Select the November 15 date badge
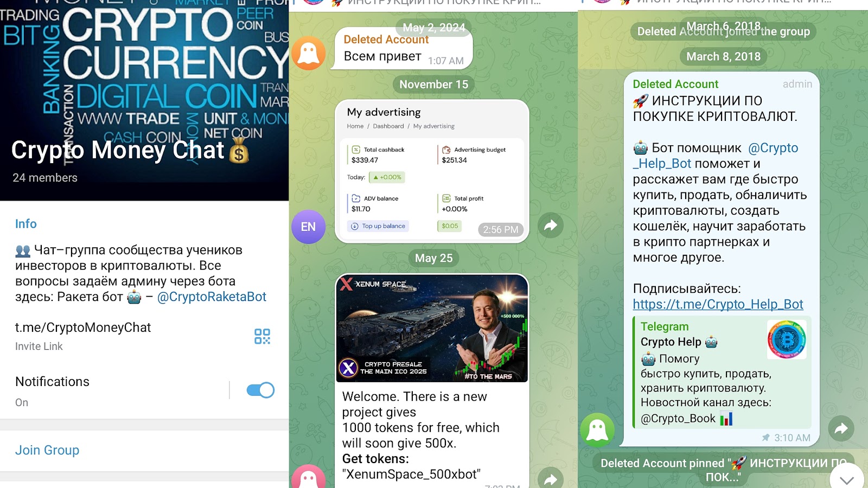This screenshot has height=488, width=868. pyautogui.click(x=434, y=84)
